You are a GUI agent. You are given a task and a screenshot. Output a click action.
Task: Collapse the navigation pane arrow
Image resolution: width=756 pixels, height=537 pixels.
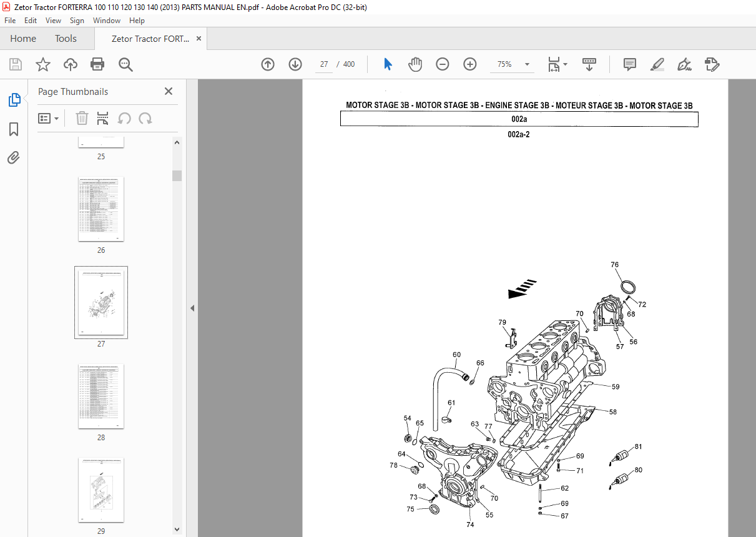[192, 308]
